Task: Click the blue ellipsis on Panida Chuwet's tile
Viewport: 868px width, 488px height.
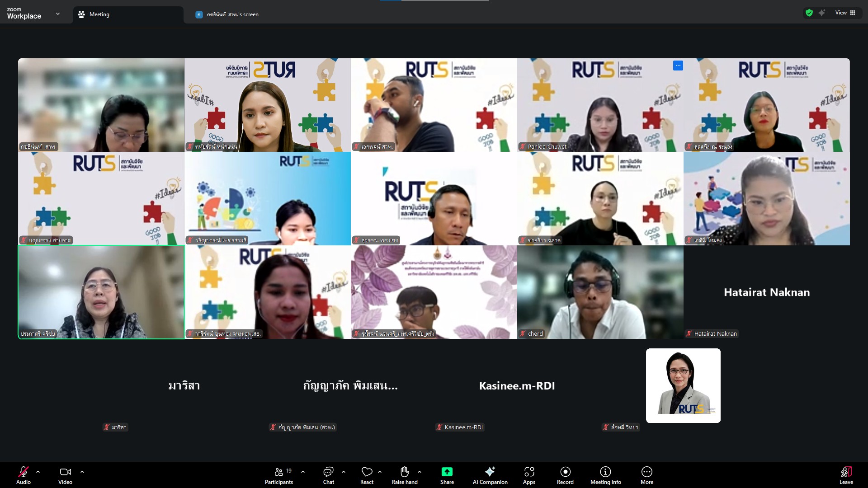Action: point(678,66)
